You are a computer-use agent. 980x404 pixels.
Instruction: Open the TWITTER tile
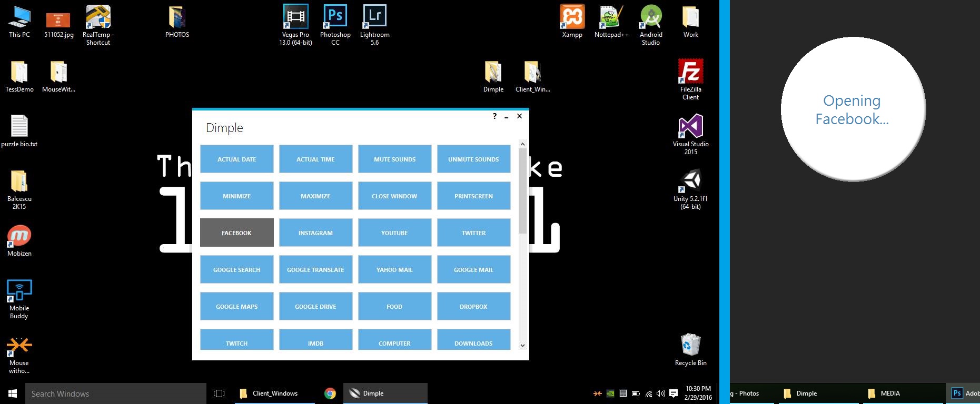tap(473, 233)
